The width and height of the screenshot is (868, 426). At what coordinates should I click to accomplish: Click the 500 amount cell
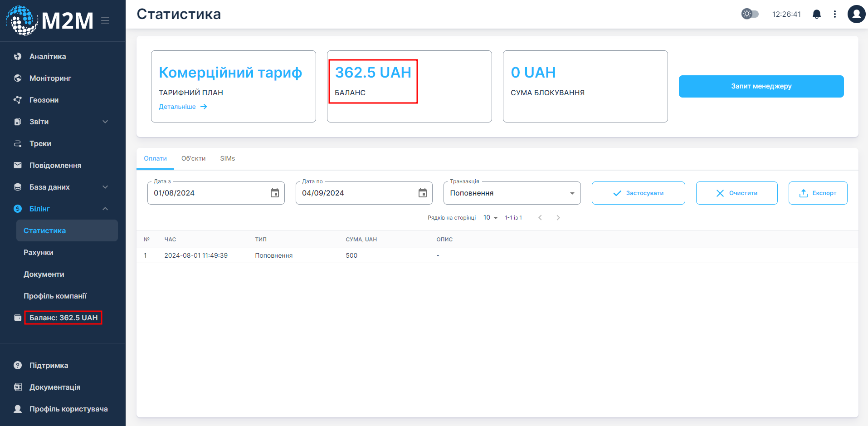tap(351, 255)
